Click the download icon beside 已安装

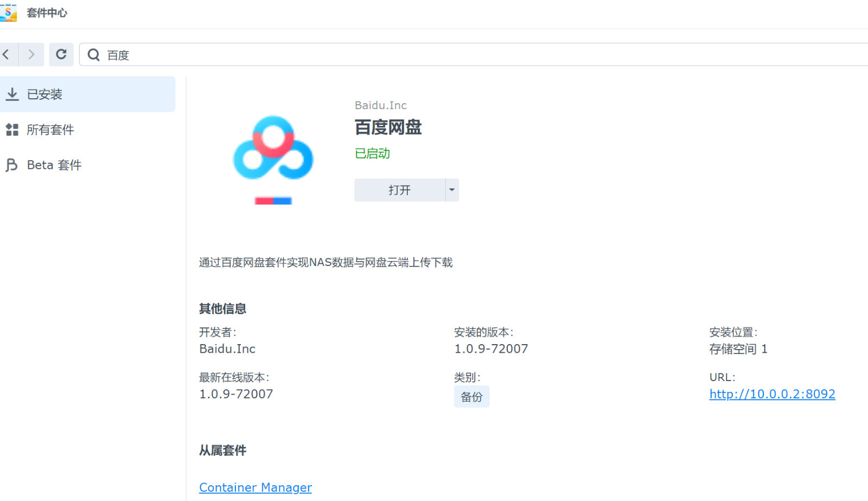12,94
